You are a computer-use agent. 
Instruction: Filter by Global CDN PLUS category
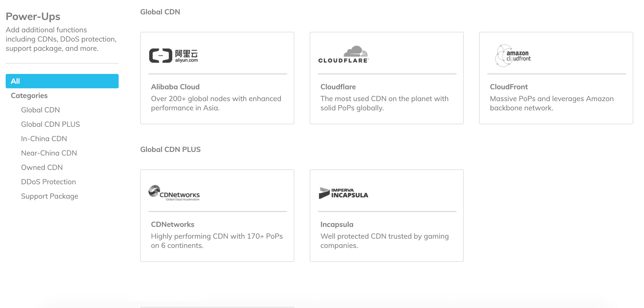(50, 124)
